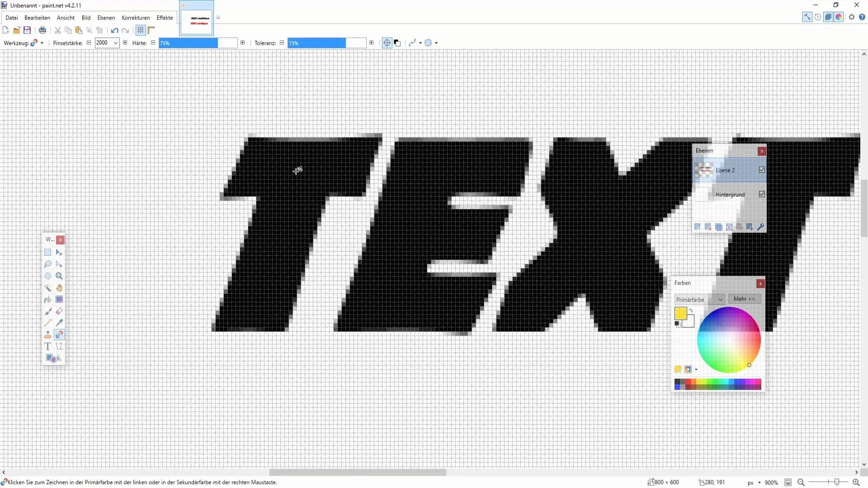This screenshot has height=488, width=868.
Task: Open the Ebenen menu
Action: pos(106,18)
